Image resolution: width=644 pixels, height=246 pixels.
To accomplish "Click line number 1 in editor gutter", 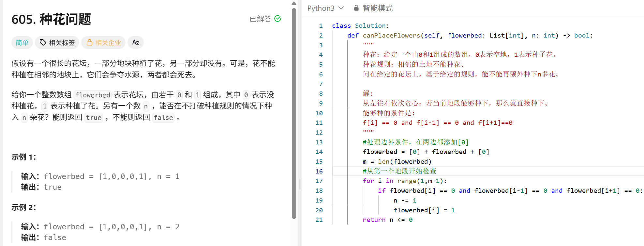I will click(x=321, y=26).
